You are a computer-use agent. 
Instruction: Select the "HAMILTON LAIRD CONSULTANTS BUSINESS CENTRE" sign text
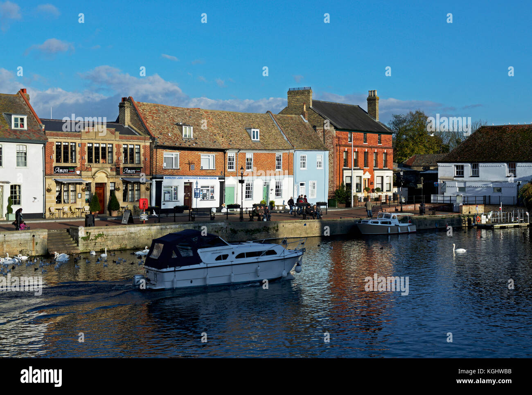coord(191,178)
